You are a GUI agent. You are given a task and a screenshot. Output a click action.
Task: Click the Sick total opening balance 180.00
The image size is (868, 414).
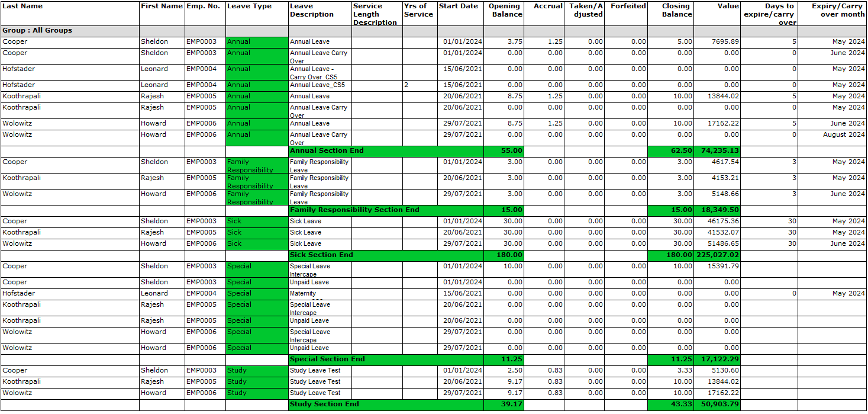pyautogui.click(x=510, y=255)
